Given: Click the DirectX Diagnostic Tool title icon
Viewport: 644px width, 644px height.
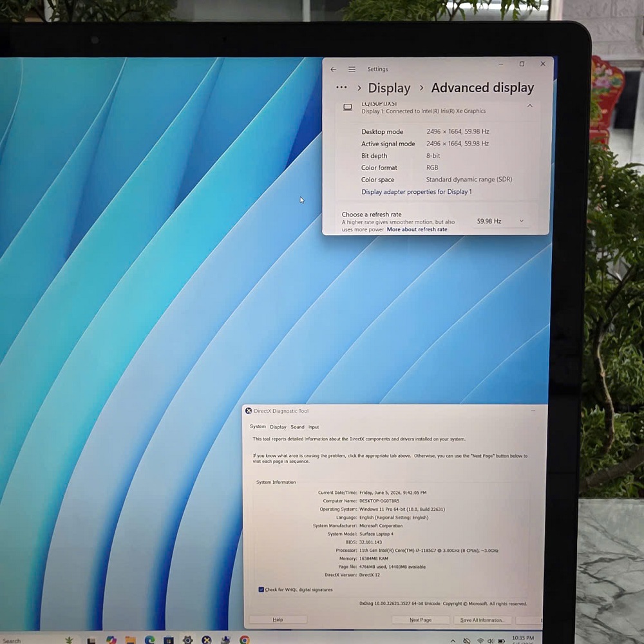Looking at the screenshot, I should click(249, 411).
